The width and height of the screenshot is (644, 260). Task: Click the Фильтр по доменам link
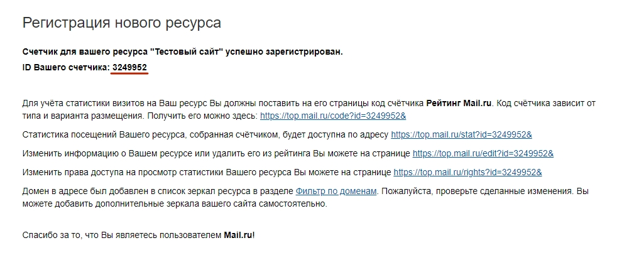pos(336,192)
